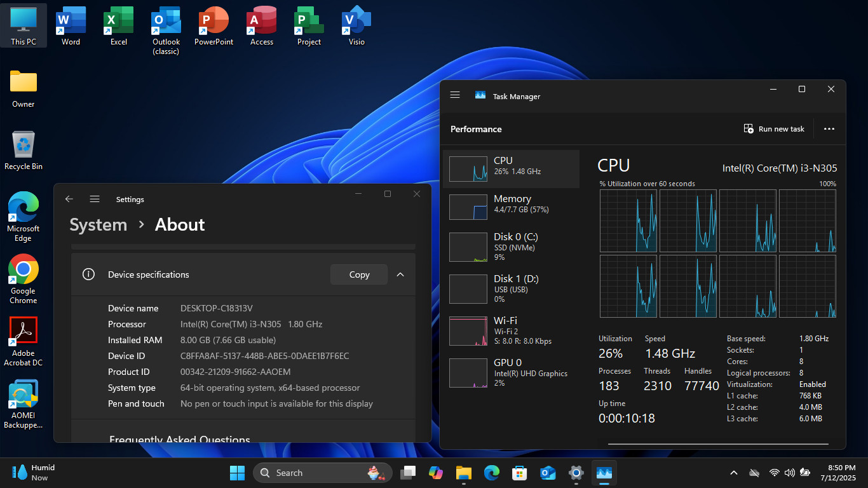Click System in the Settings breadcrumb
Screen dimensions: 868x488
98,225
